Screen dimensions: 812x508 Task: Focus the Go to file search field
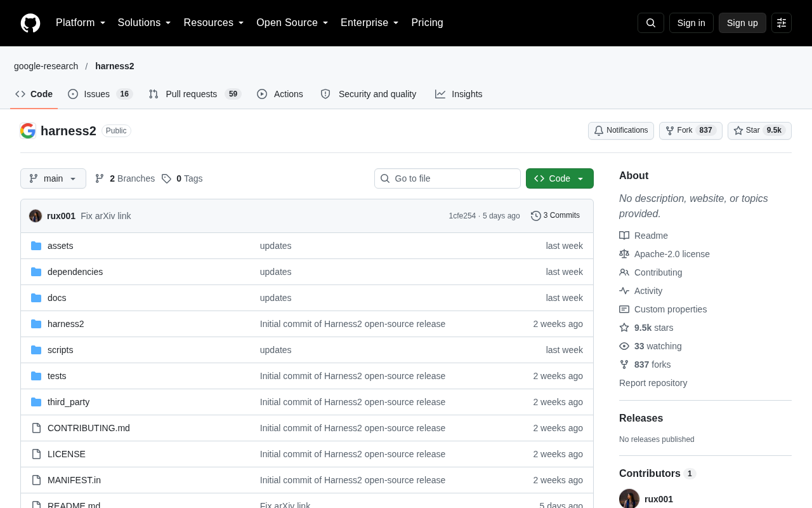click(447, 178)
